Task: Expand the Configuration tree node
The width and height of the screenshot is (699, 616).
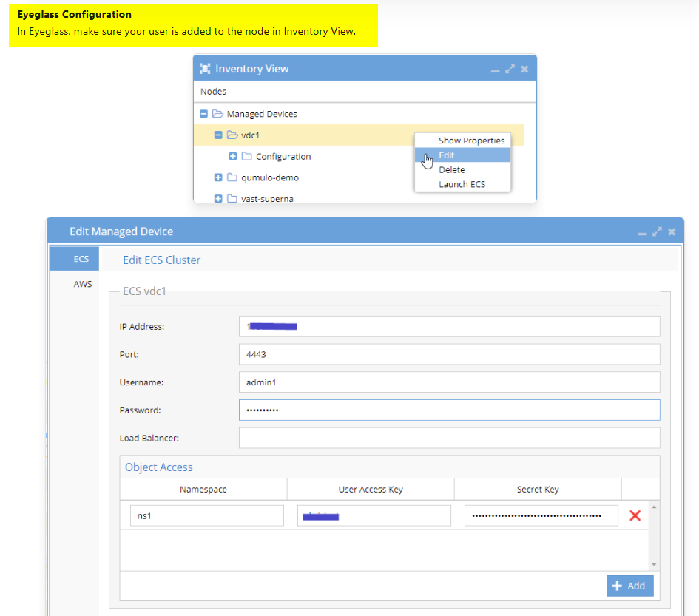Action: [x=233, y=157]
